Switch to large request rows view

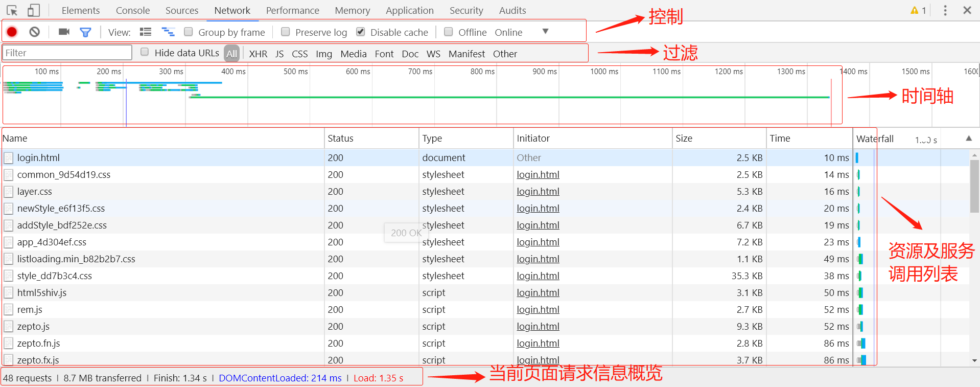[x=146, y=32]
